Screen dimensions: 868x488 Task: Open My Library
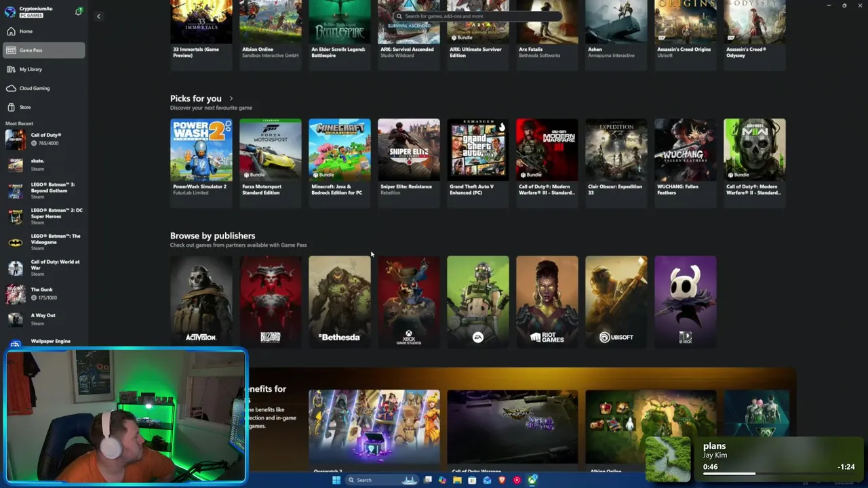coord(44,69)
